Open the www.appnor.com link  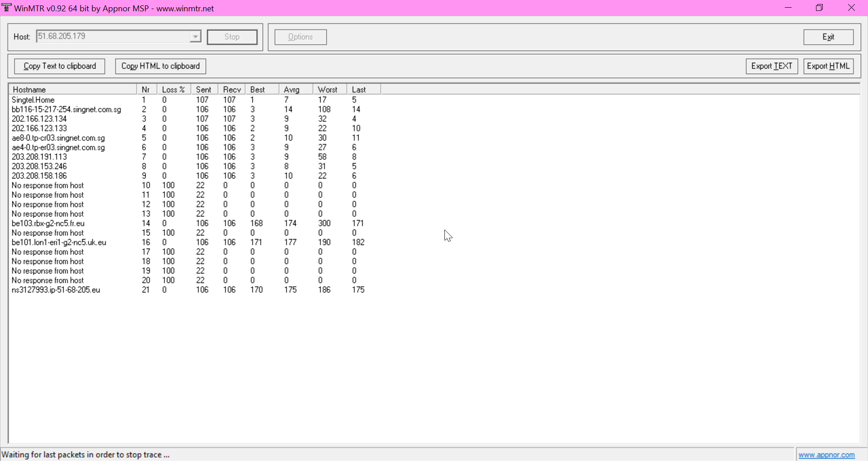(826, 455)
